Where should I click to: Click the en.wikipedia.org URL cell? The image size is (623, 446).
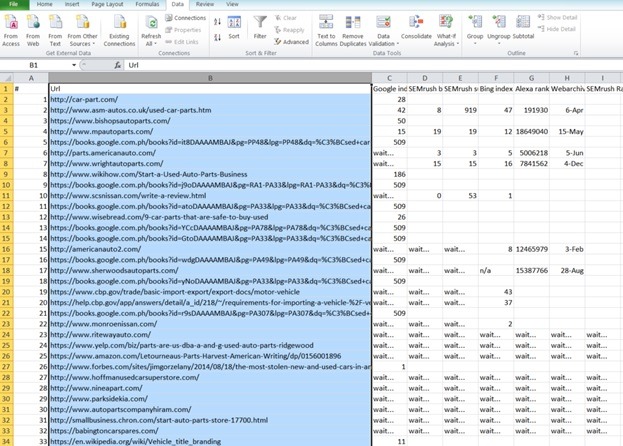210,441
